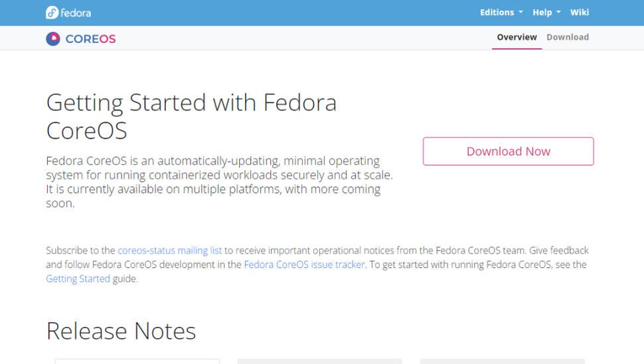Click the "fedora" wordmark in header
644x364 pixels.
pos(76,13)
